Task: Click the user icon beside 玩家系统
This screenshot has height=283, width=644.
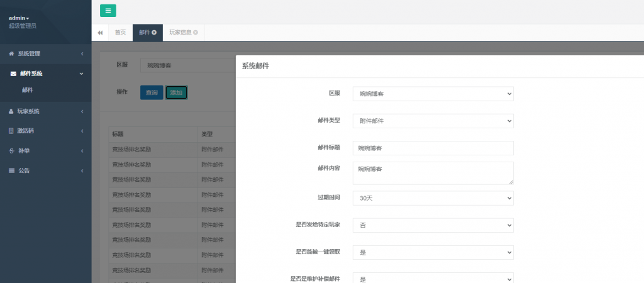Action: (x=11, y=111)
